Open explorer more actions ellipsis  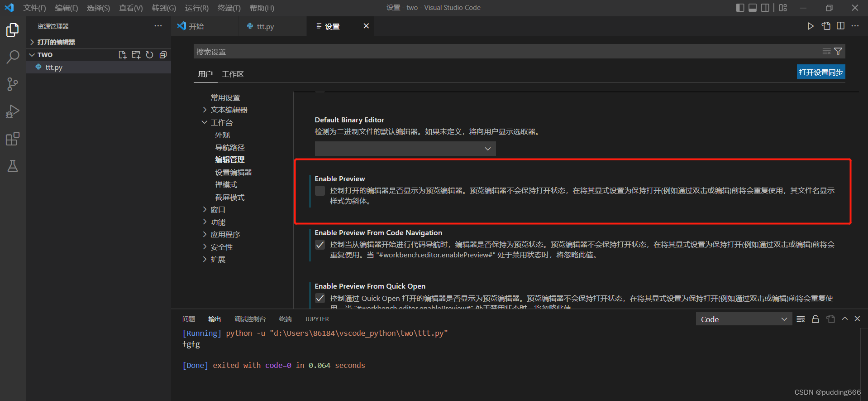point(158,26)
